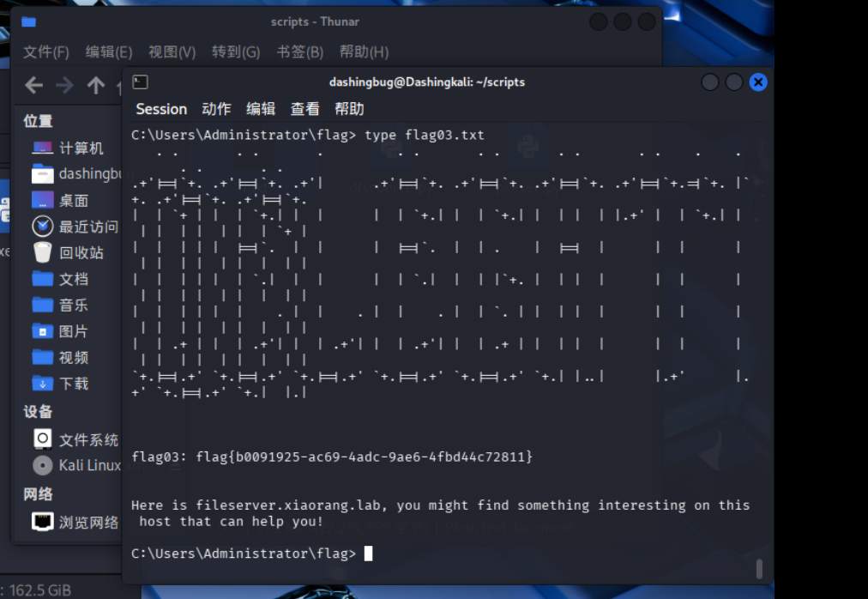The image size is (868, 599).
Task: Open the 下载 folder shortcut
Action: (73, 384)
